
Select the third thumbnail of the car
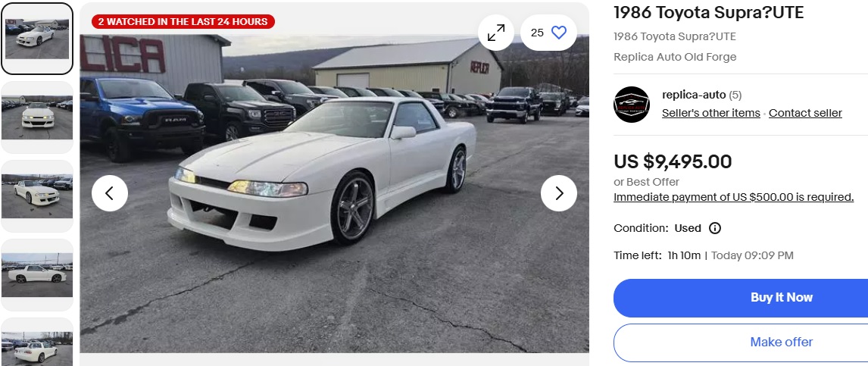(x=37, y=196)
